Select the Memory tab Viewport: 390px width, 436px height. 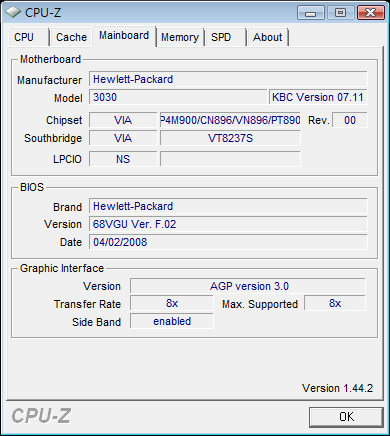[x=180, y=37]
